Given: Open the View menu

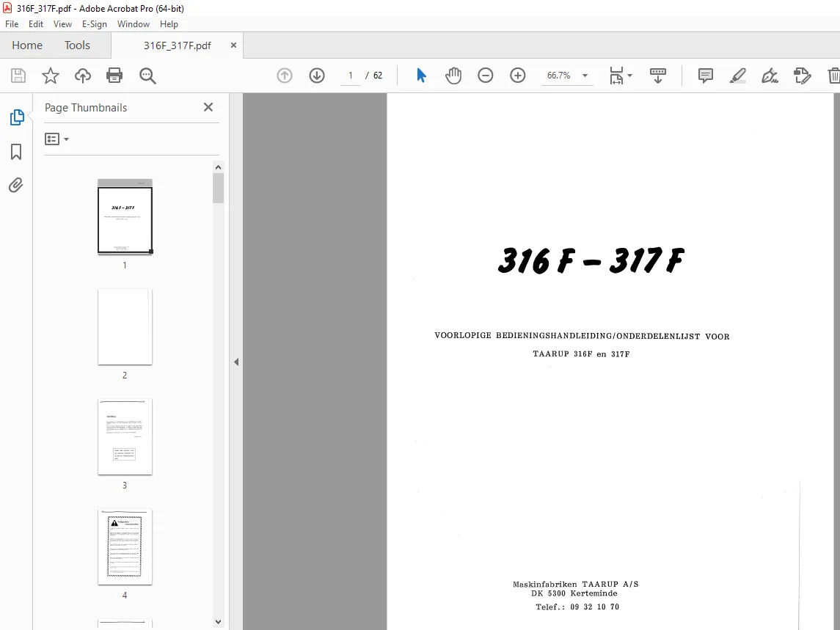Looking at the screenshot, I should pyautogui.click(x=62, y=24).
